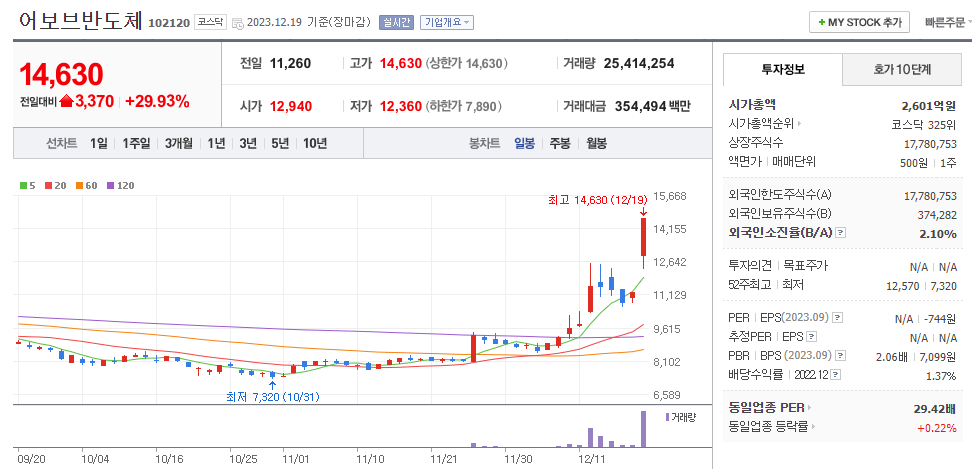Click the 어보브반도체 stock name heading

coord(82,21)
